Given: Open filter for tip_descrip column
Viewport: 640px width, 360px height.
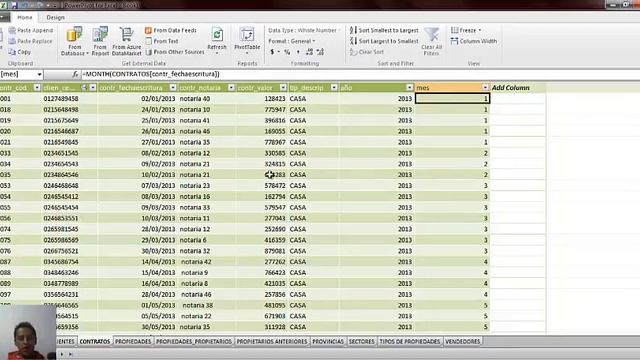Looking at the screenshot, I should coord(334,88).
